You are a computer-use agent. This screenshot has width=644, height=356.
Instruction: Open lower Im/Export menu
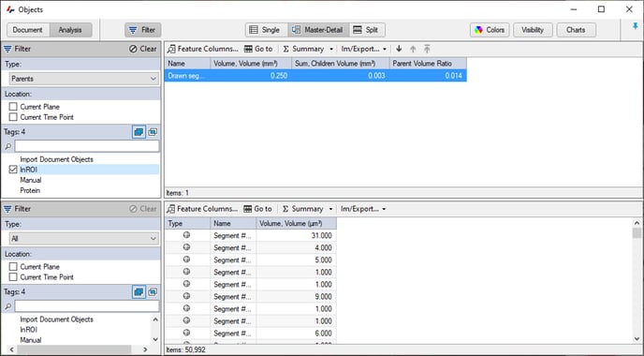tap(363, 209)
